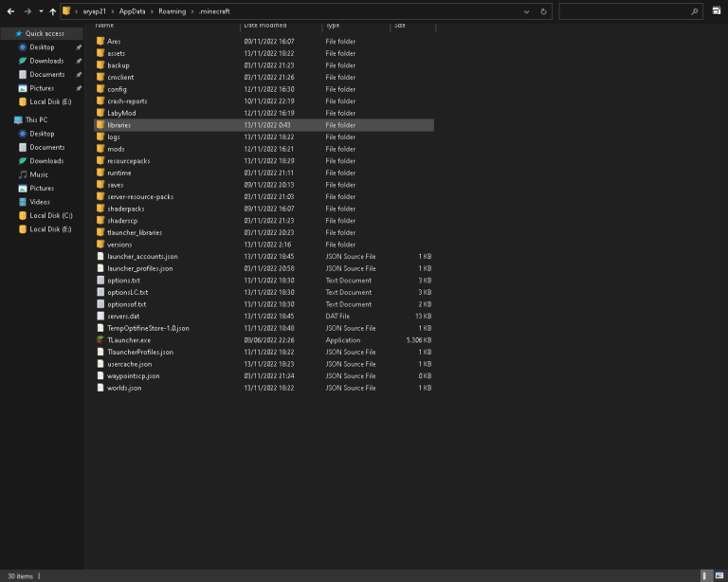The width and height of the screenshot is (728, 582).
Task: Select the shaderpacks folder icon
Action: (x=100, y=209)
